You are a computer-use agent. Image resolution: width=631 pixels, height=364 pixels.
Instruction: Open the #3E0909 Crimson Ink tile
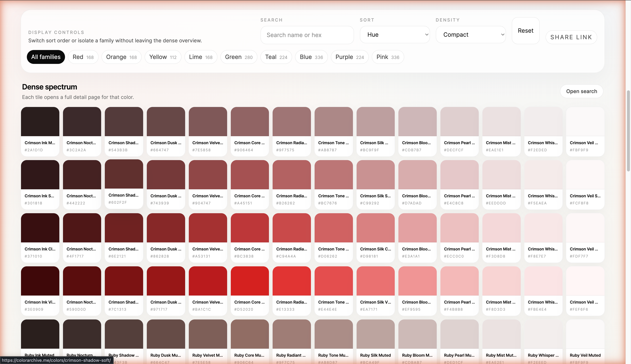pos(40,291)
